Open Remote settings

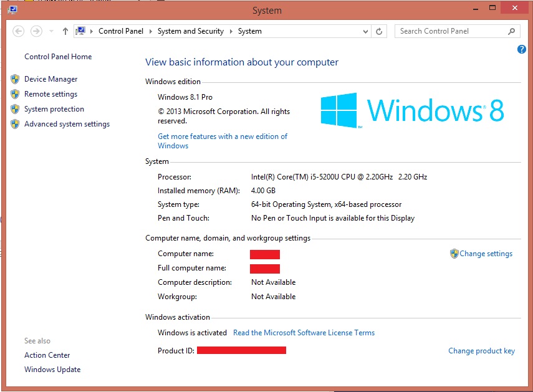pos(51,94)
